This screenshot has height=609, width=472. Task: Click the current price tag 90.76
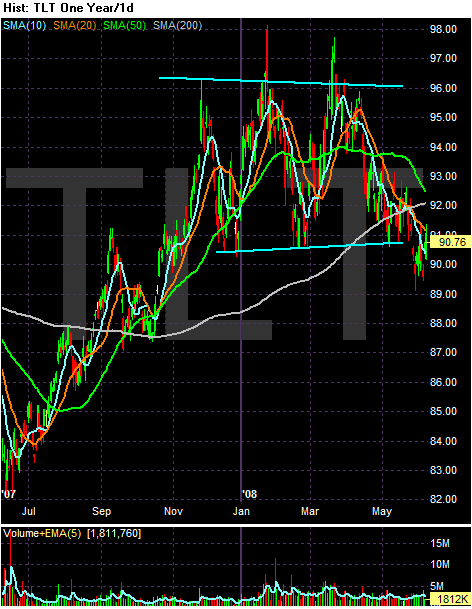point(450,242)
